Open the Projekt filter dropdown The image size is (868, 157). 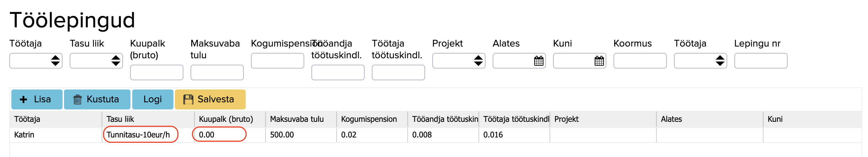click(459, 61)
